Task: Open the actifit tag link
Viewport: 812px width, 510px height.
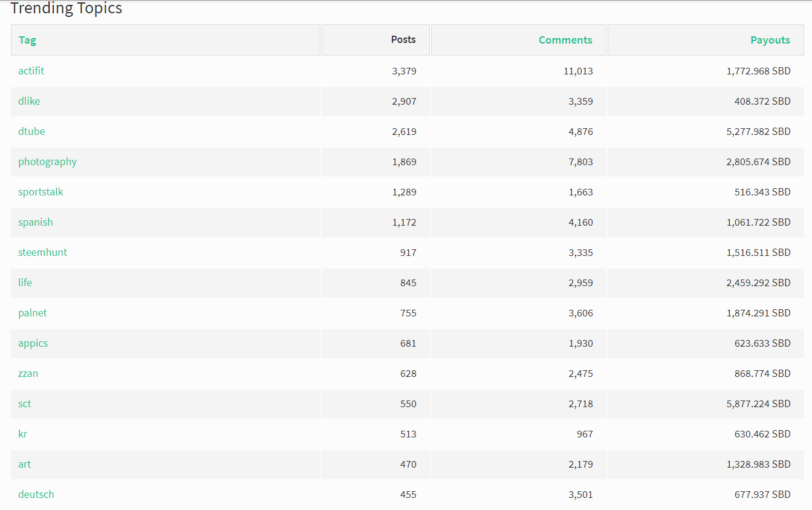Action: point(31,71)
